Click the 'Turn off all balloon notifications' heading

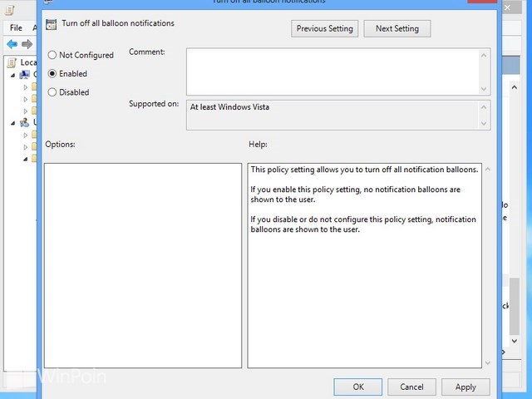(118, 23)
